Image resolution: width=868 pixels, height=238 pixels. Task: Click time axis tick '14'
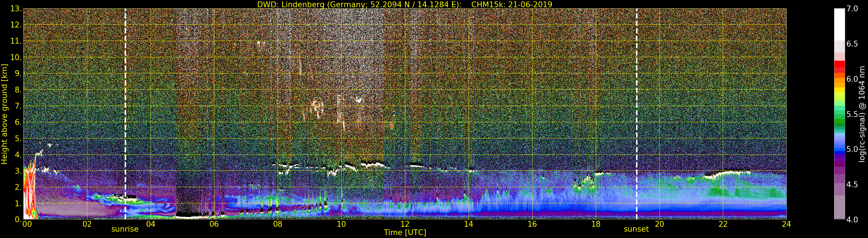(469, 224)
